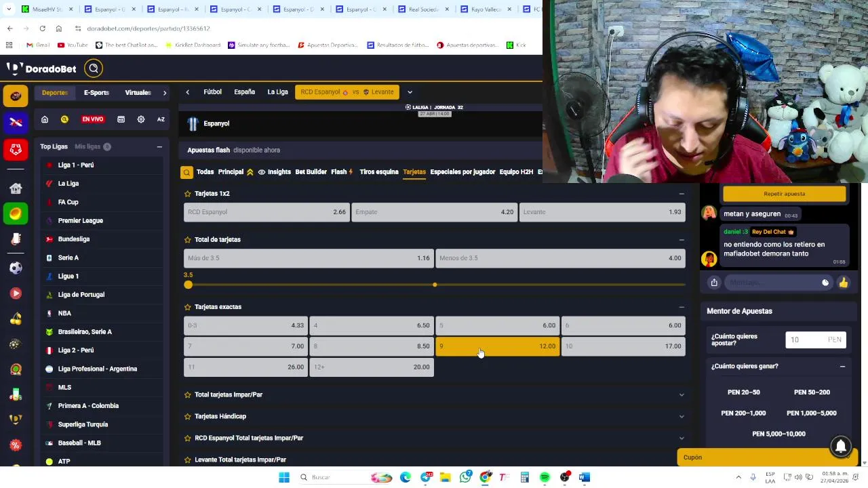Image resolution: width=868 pixels, height=488 pixels.
Task: Collapse the Tarjetas 1x2 market
Action: pyautogui.click(x=682, y=194)
